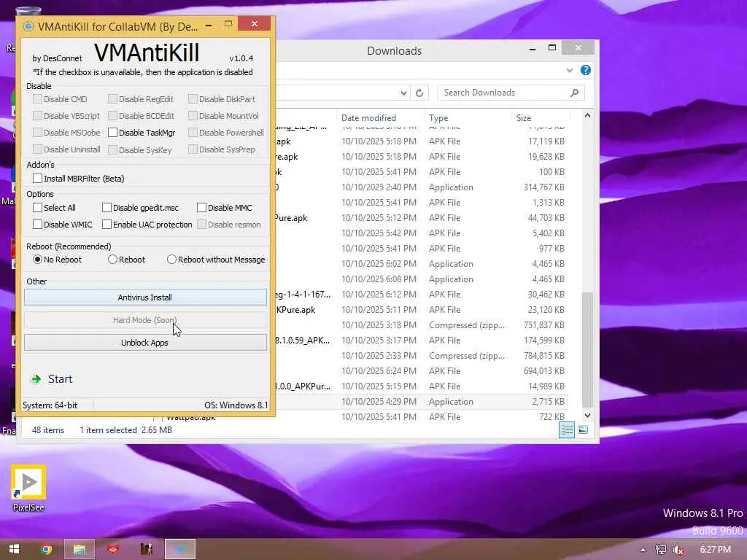The width and height of the screenshot is (747, 560).
Task: Select the No Reboot radio option
Action: pyautogui.click(x=38, y=260)
